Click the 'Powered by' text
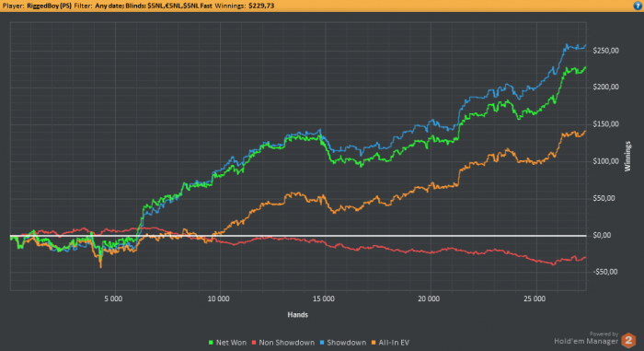Viewport: 644px width, 351px height. pos(604,334)
